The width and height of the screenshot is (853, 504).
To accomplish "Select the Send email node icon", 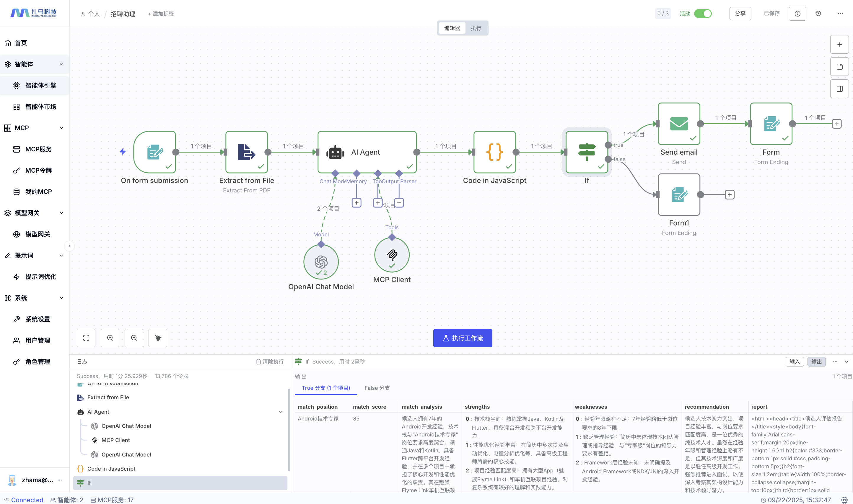I will point(679,124).
